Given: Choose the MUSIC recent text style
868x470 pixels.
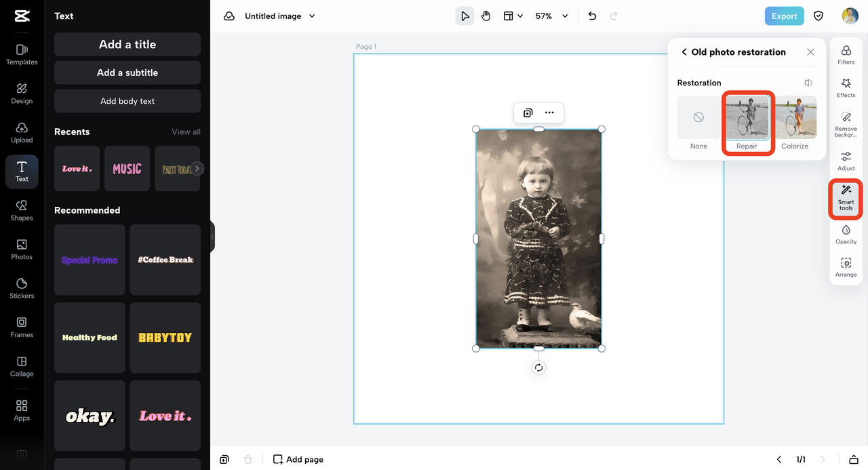Looking at the screenshot, I should 127,168.
